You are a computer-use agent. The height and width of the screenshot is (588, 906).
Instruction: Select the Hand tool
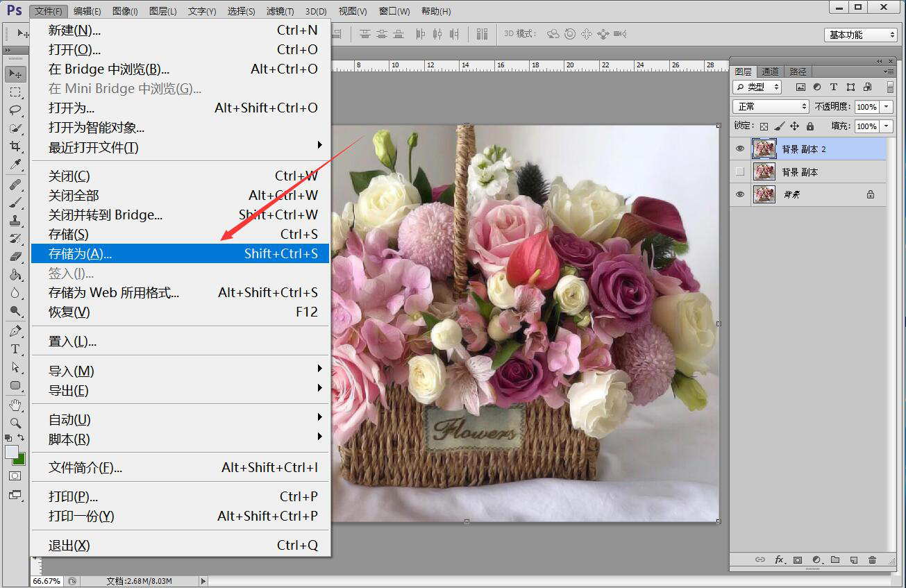[15, 405]
